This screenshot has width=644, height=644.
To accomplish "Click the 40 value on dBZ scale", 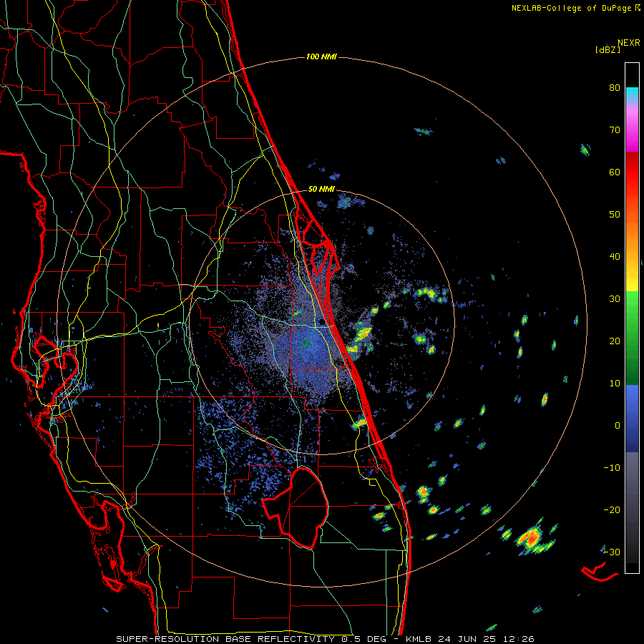I will [615, 257].
